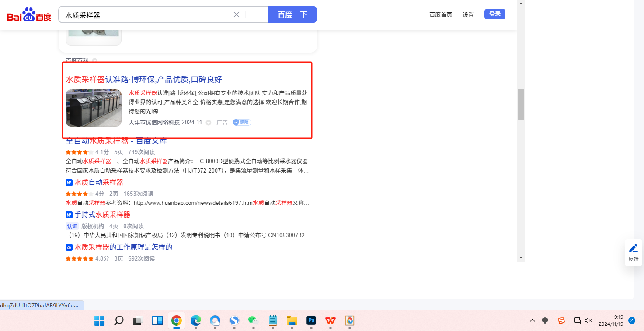Open the 手持式水质采样器 result link

tap(102, 215)
